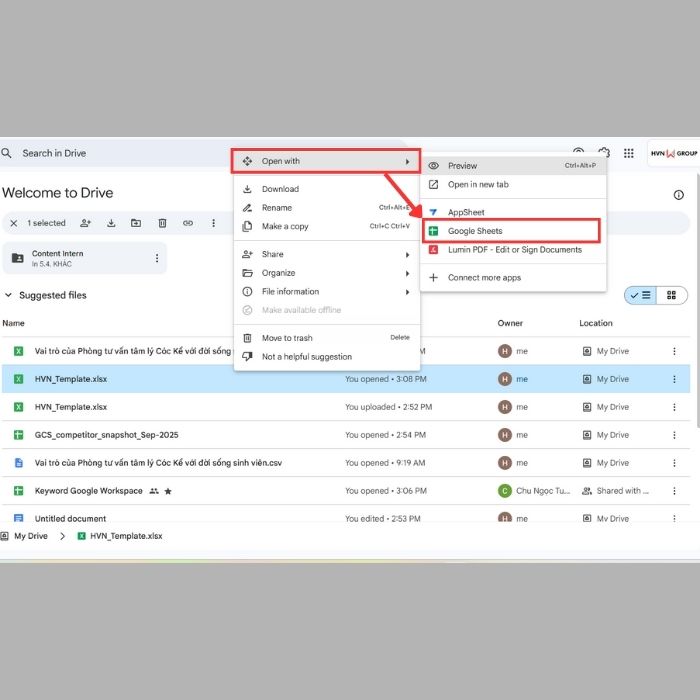Expand the Share submenu

pos(326,254)
